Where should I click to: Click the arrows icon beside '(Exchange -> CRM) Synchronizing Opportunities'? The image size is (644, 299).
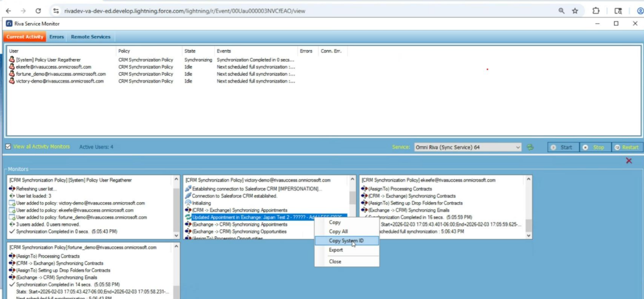[188, 231]
